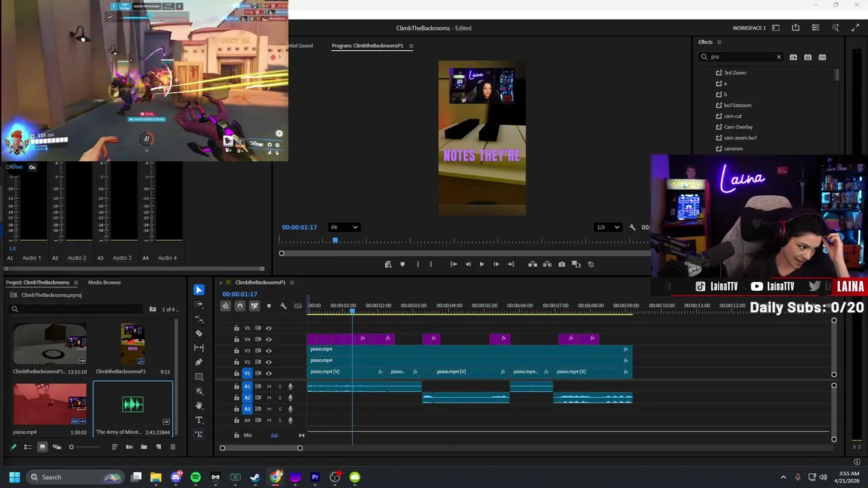
Task: Open the WORKSPACE 1 label
Action: pos(749,28)
